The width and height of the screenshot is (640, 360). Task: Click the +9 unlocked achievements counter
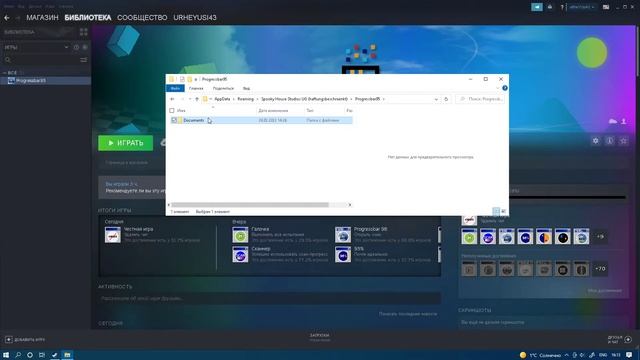click(x=600, y=237)
